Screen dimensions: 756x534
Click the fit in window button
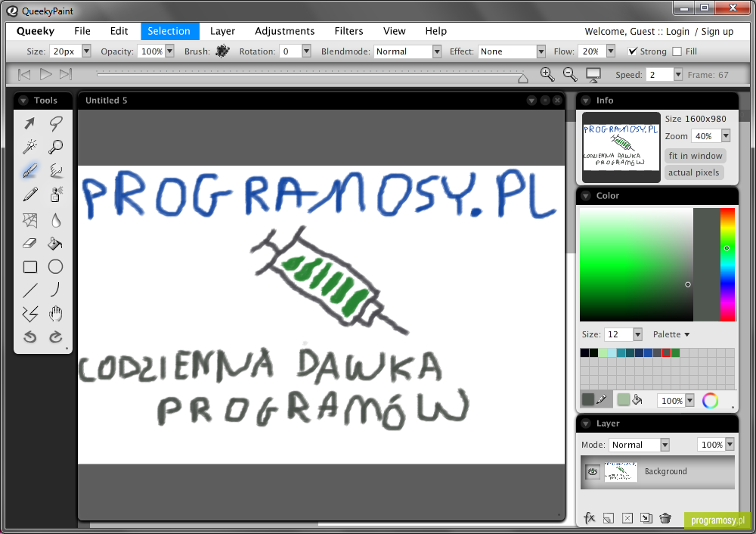pyautogui.click(x=696, y=156)
